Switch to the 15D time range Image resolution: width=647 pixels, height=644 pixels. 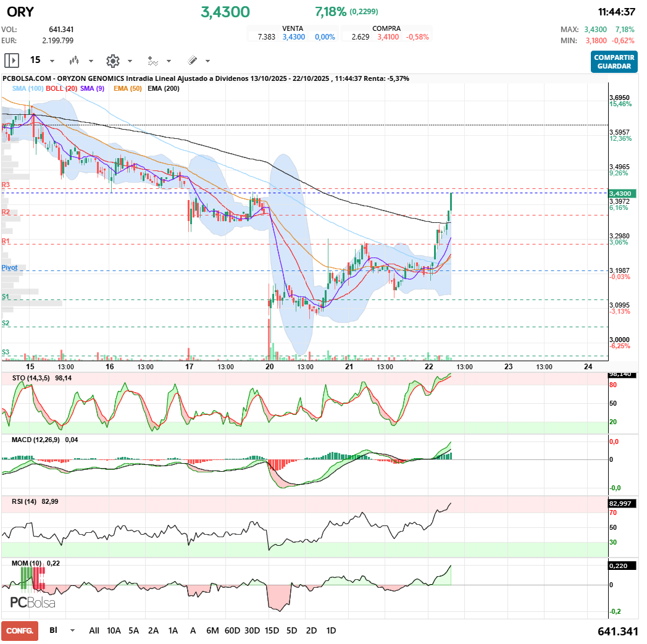point(272,630)
